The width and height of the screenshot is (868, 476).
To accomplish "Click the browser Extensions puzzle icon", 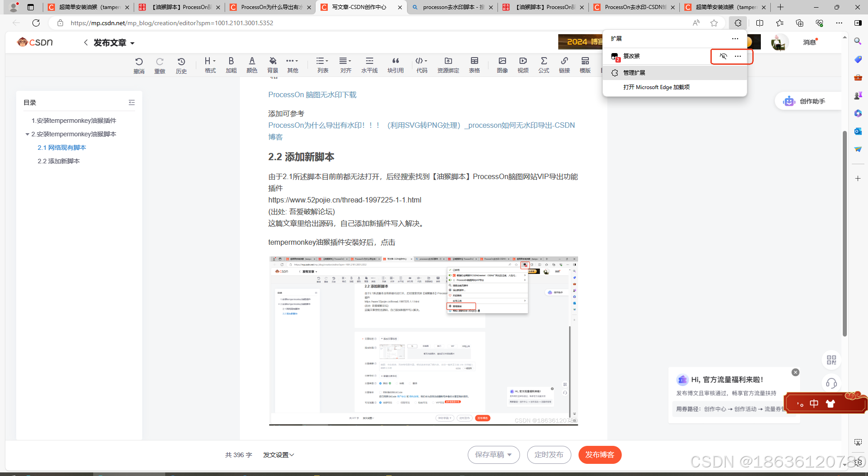I will 738,23.
